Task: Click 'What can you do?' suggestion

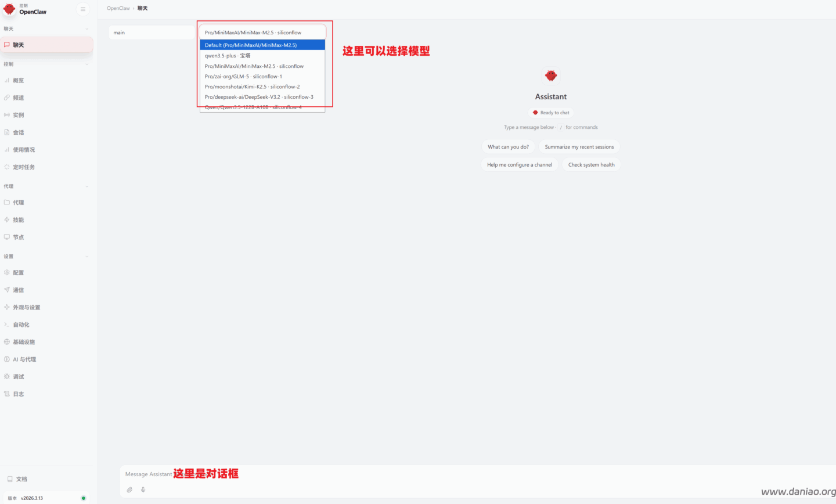Action: click(508, 147)
